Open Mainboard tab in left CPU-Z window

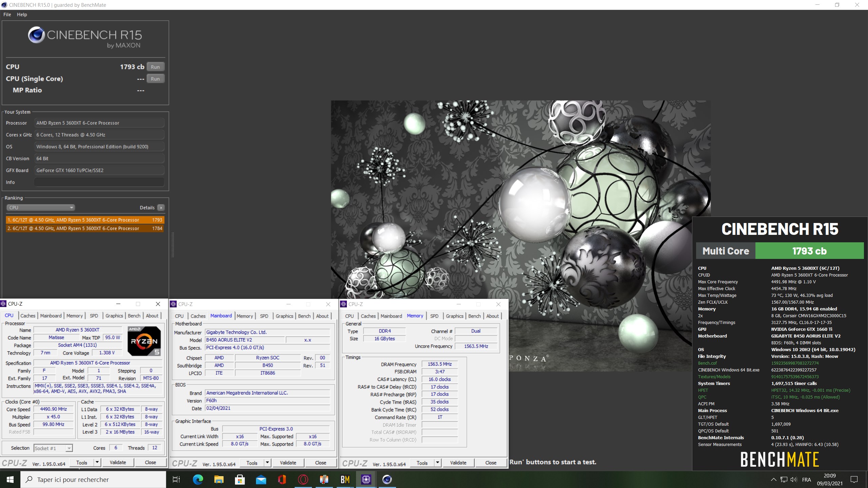coord(51,316)
